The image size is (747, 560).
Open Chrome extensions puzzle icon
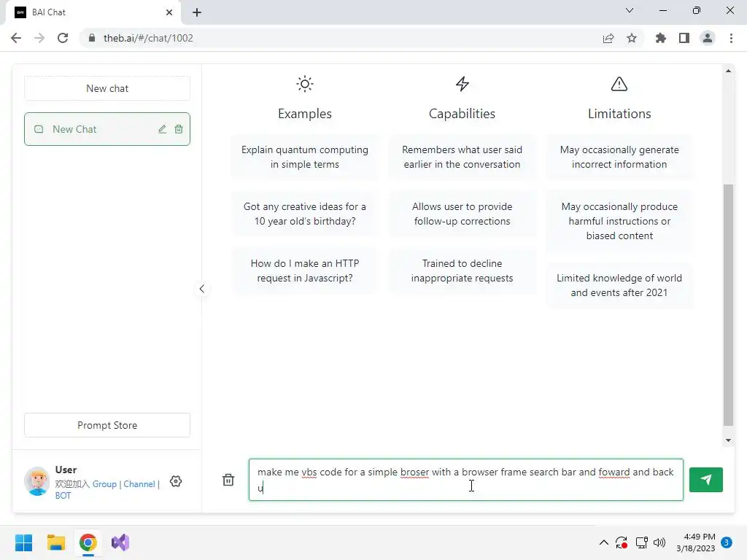(661, 38)
